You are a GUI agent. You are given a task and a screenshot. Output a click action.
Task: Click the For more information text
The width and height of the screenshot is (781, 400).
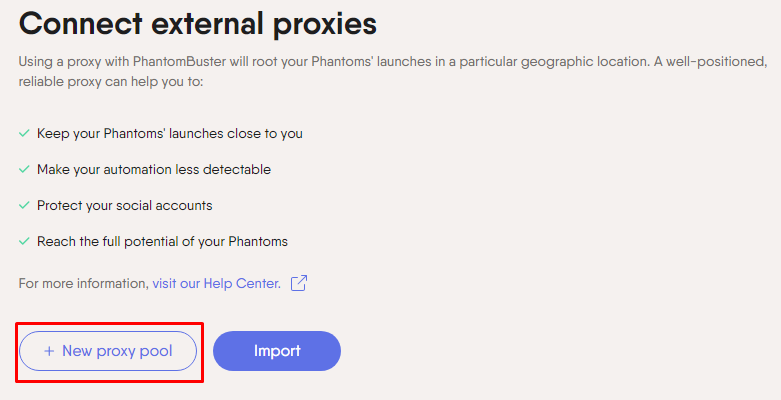coord(84,283)
